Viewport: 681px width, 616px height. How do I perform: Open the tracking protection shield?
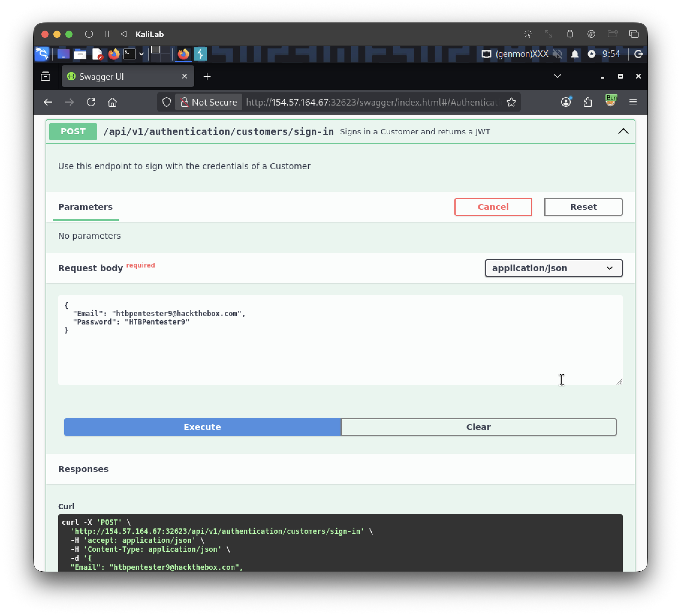coord(167,102)
